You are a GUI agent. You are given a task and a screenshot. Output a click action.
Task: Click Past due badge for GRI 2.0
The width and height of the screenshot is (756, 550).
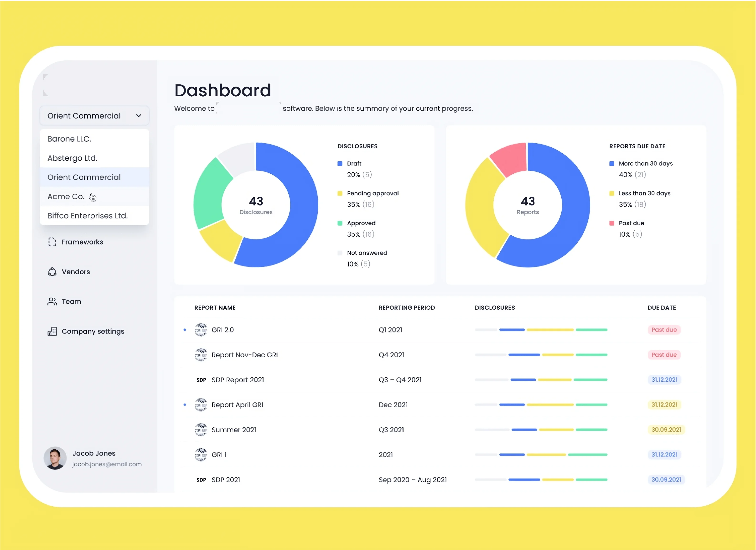[664, 330]
